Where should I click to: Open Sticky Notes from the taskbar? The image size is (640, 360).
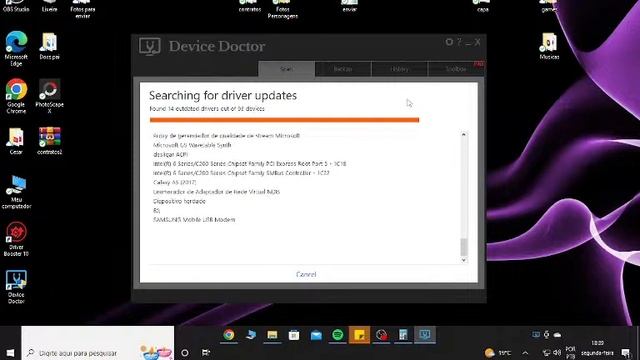coord(359,335)
